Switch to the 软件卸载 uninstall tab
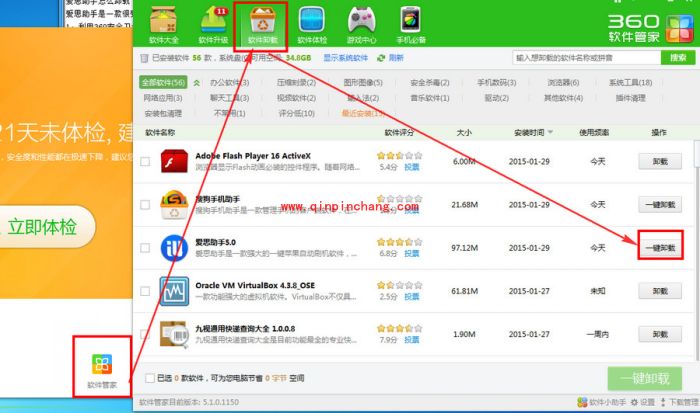 tap(262, 25)
